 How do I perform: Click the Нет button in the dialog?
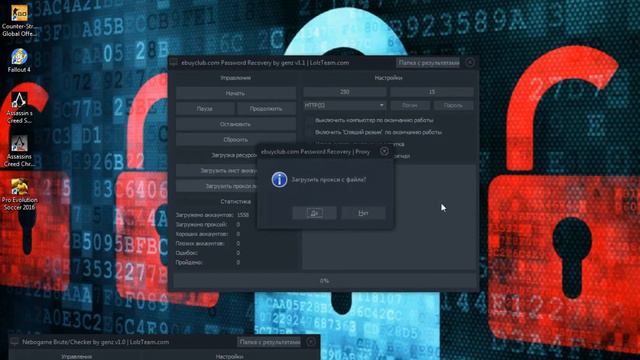point(363,213)
